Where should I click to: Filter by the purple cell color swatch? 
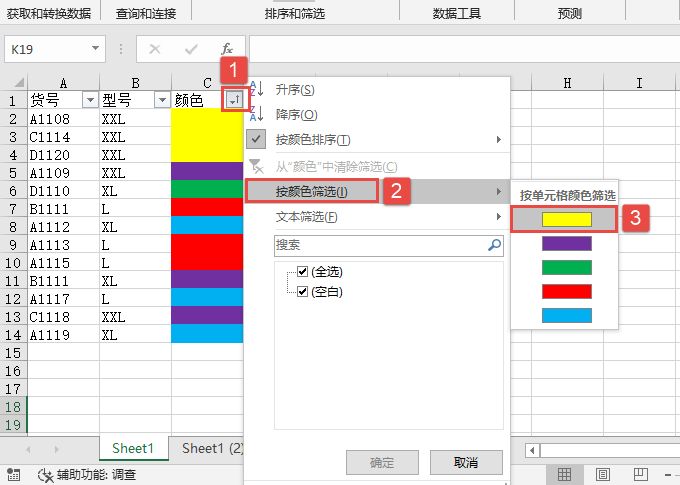click(x=566, y=243)
